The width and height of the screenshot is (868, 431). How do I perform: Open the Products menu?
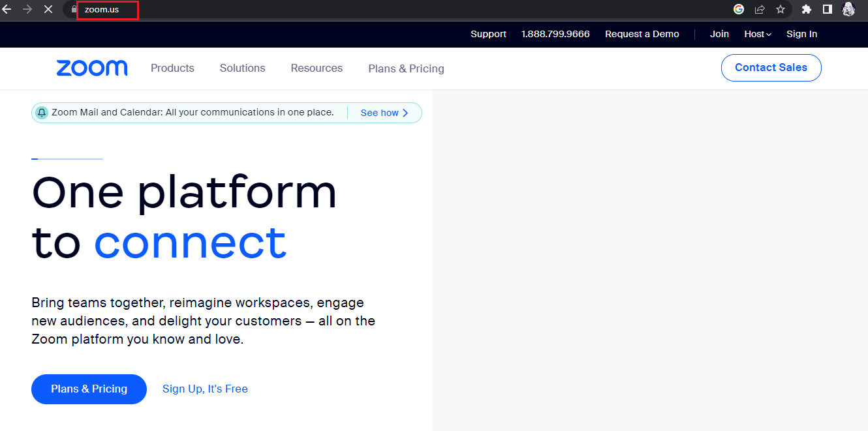172,68
